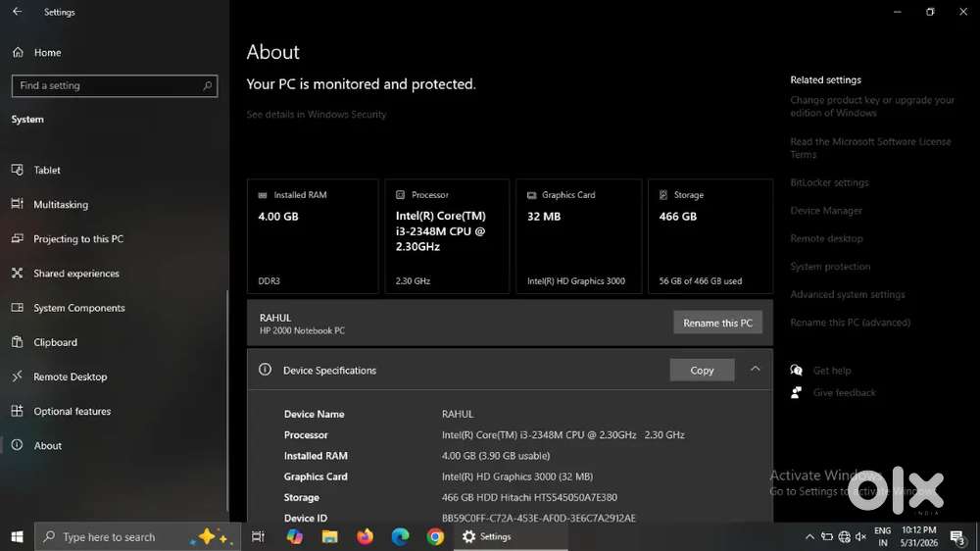
Task: Show hidden system tray icons
Action: [x=809, y=536]
